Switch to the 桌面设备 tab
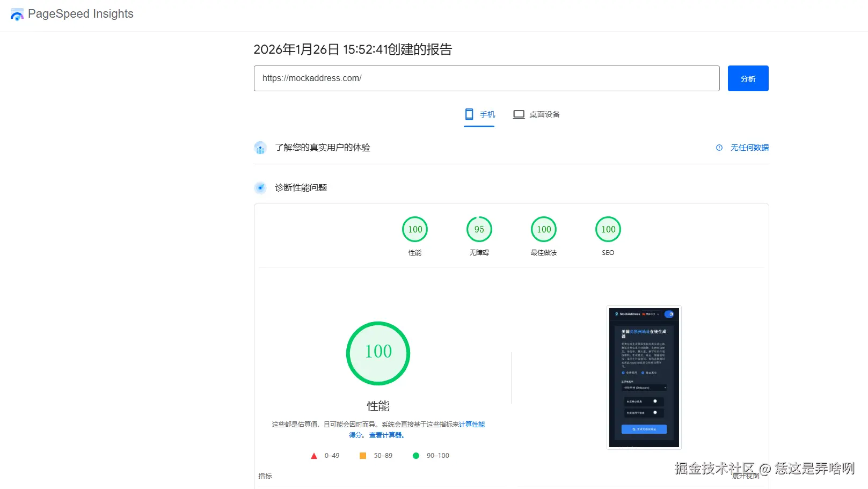 pyautogui.click(x=536, y=114)
